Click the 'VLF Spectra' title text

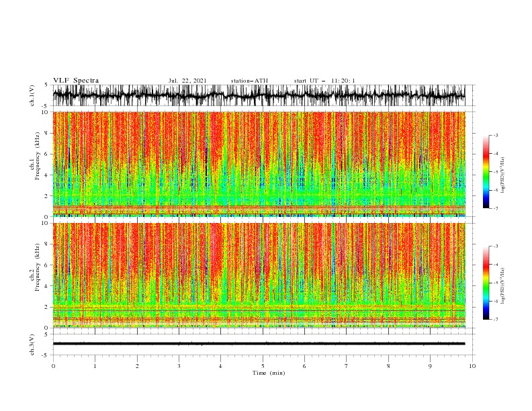point(76,81)
